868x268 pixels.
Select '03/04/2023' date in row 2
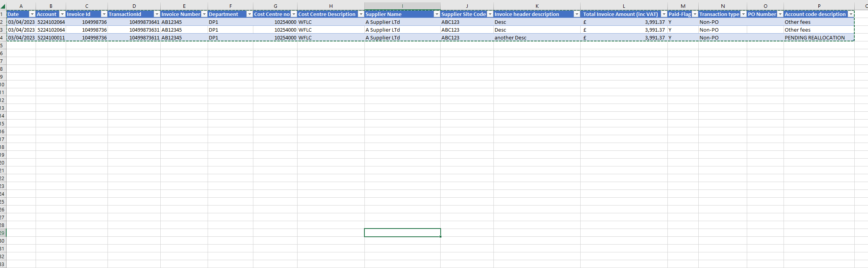tap(21, 22)
